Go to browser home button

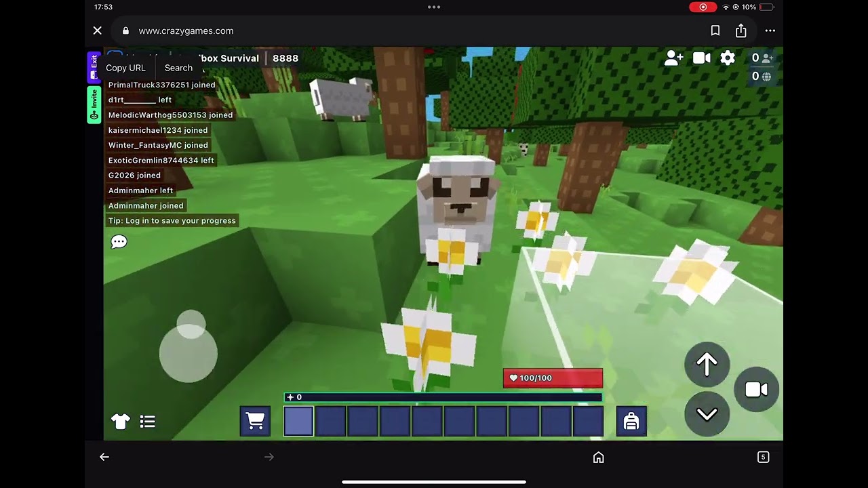click(x=599, y=457)
